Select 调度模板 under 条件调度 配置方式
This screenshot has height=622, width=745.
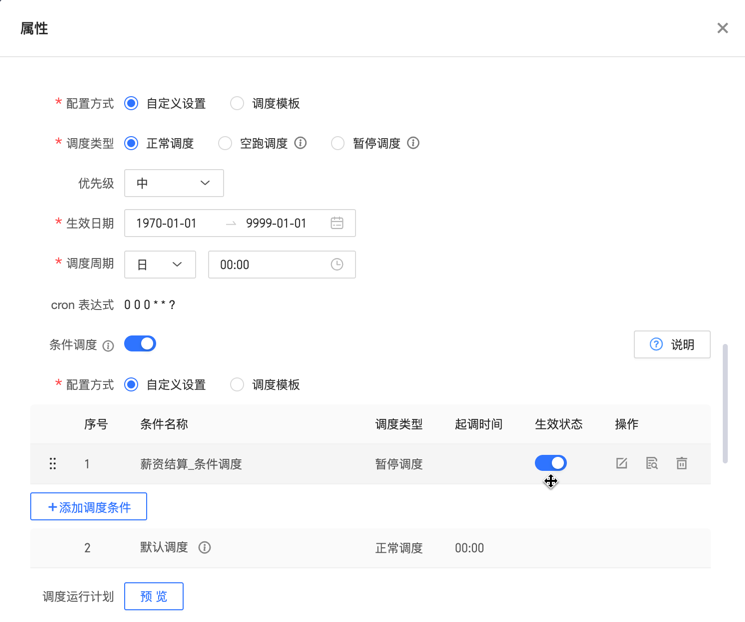tap(237, 384)
